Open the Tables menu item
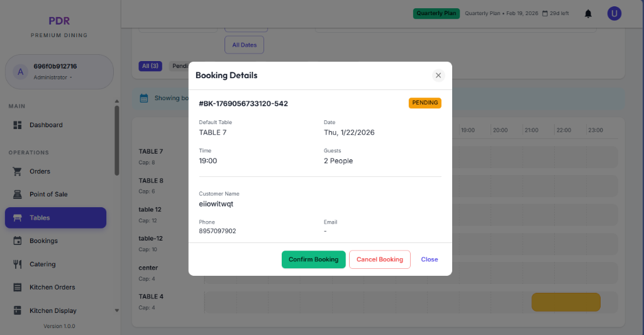The height and width of the screenshot is (335, 644). click(x=55, y=218)
